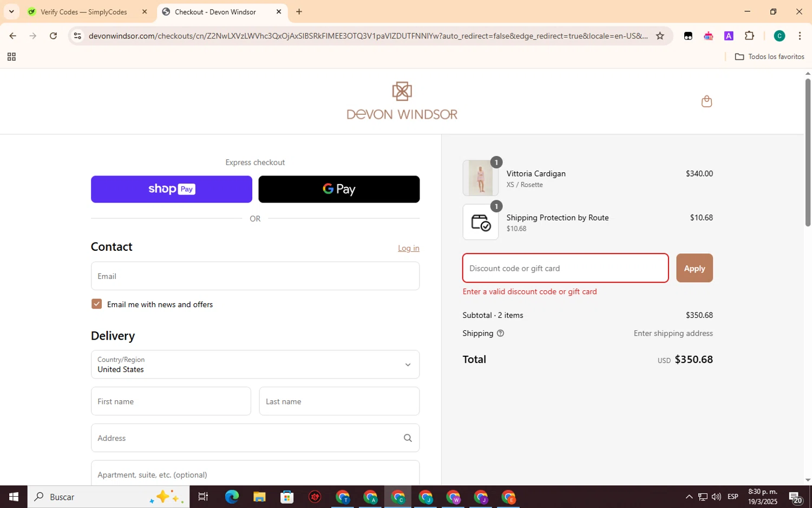Open browser Extensions puzzle icon

point(749,36)
